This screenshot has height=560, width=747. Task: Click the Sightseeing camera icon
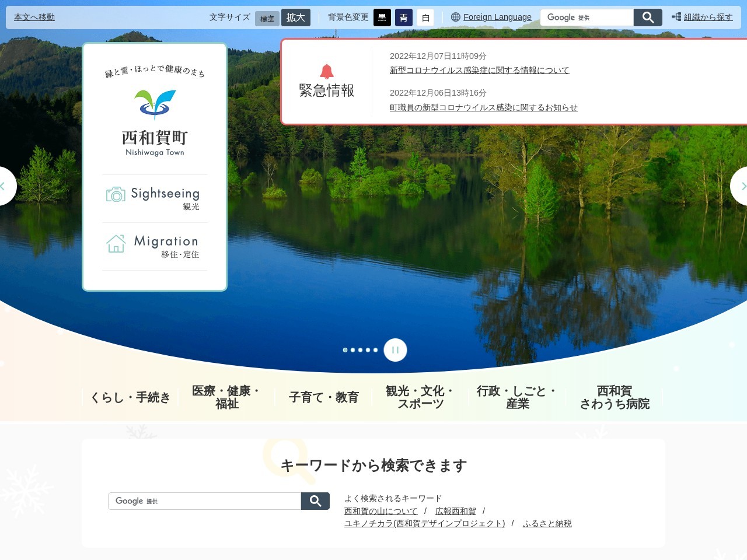click(x=116, y=194)
